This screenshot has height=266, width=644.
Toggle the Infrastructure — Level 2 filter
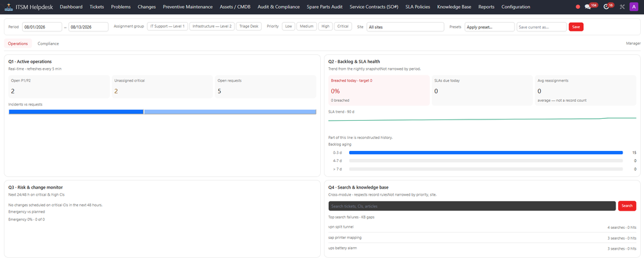point(212,26)
